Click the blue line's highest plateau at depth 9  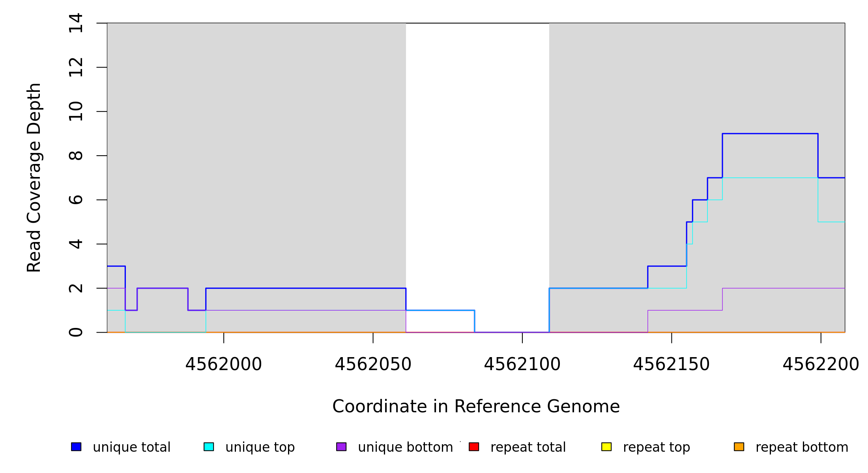769,134
